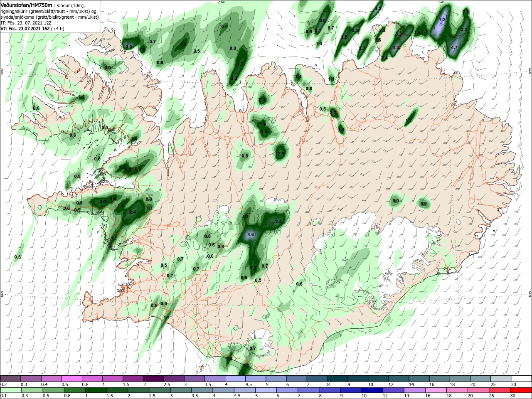Pick the lilac 14 mm swatch in the bottom legend row
This screenshot has width=532, height=399.
(x=414, y=390)
